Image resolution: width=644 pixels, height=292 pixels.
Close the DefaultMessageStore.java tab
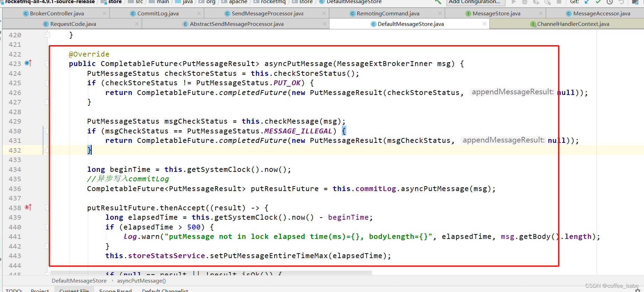pos(484,24)
